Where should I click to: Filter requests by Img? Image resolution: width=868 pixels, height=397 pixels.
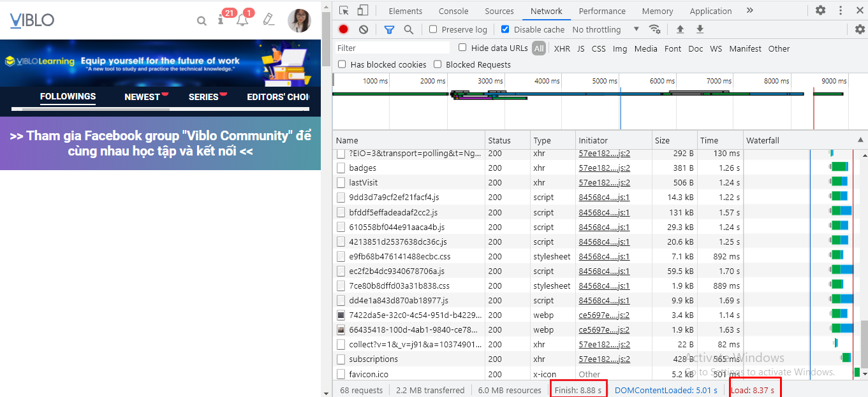[x=620, y=48]
